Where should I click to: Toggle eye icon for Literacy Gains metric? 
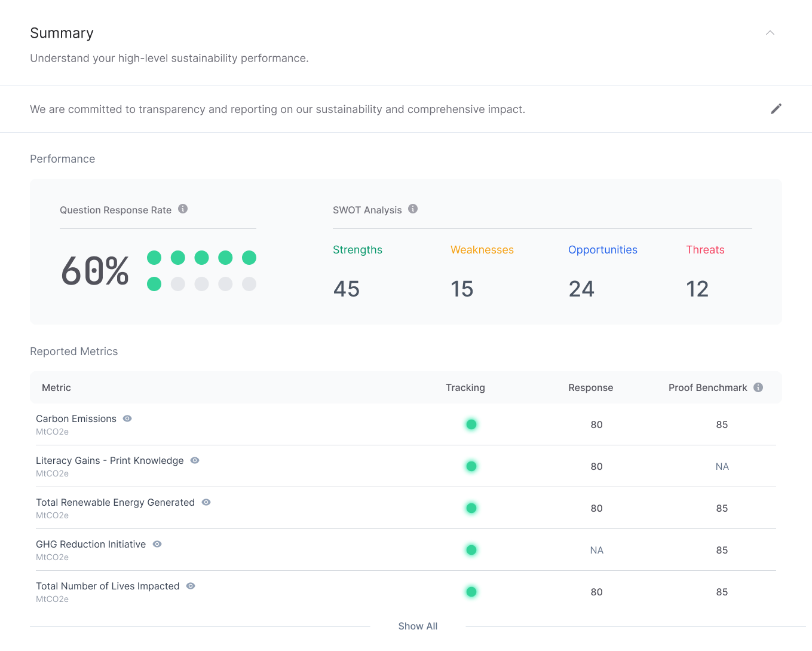(195, 460)
